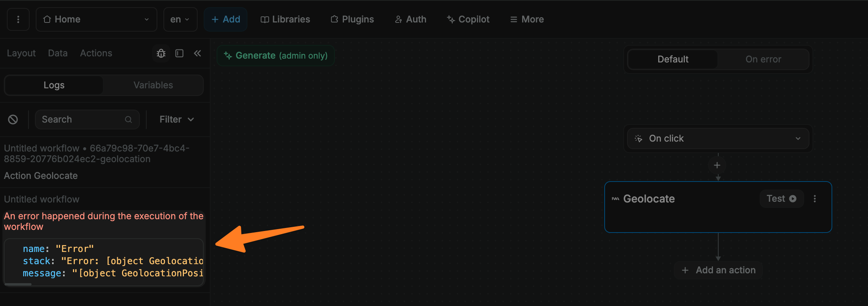
Task: Open the three-dot menu at top left
Action: [x=18, y=19]
